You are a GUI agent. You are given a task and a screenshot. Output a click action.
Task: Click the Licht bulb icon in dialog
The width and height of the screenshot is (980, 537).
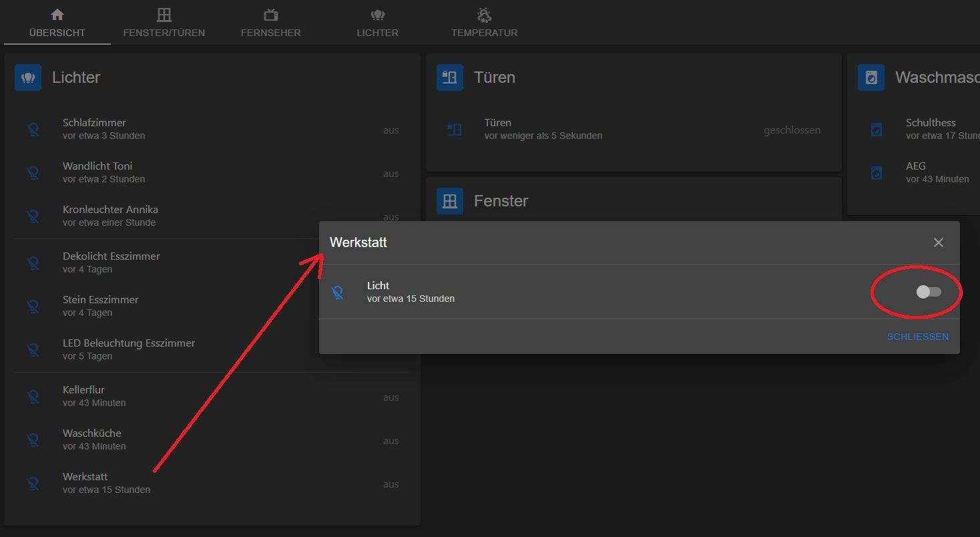(x=338, y=292)
